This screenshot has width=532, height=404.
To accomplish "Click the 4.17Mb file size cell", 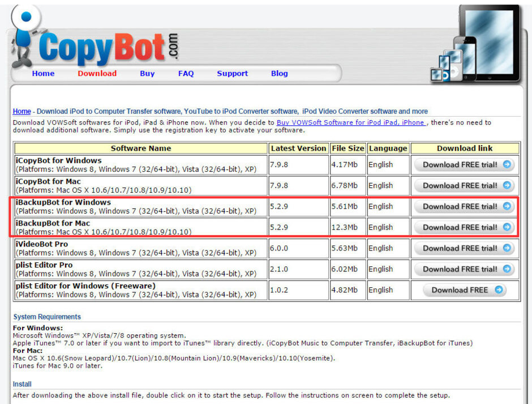I will 347,165.
